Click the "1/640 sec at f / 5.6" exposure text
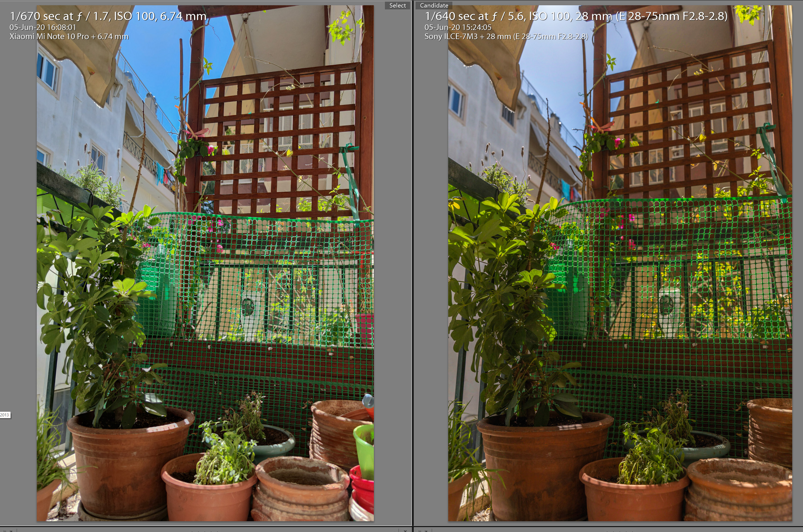803x532 pixels. tap(576, 16)
